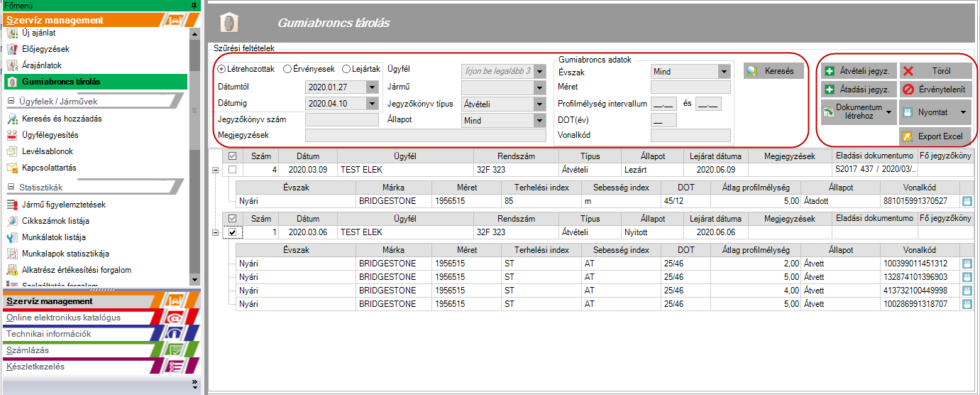
Task: Switch to Számlázás module
Action: click(x=101, y=350)
